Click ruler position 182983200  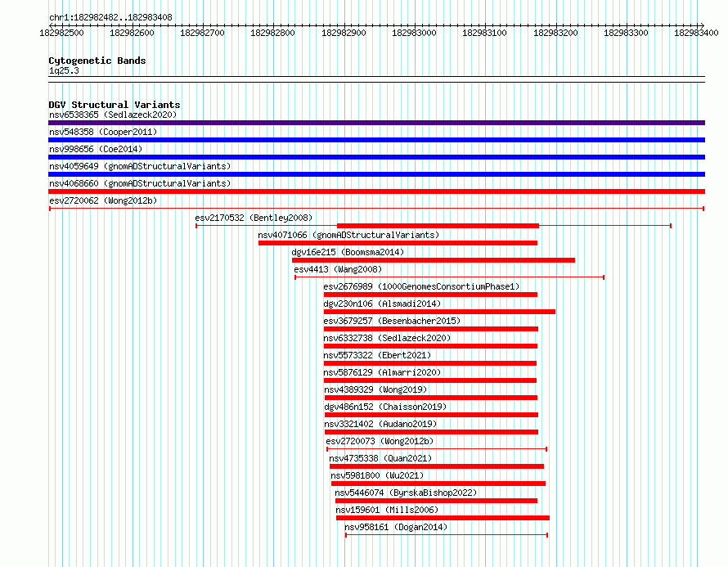pyautogui.click(x=555, y=33)
